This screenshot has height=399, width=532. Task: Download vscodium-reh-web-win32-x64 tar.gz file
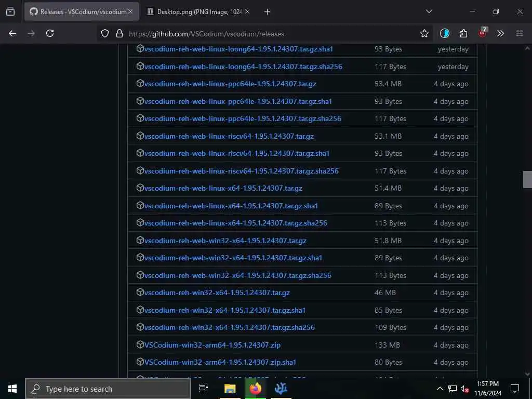click(x=225, y=241)
